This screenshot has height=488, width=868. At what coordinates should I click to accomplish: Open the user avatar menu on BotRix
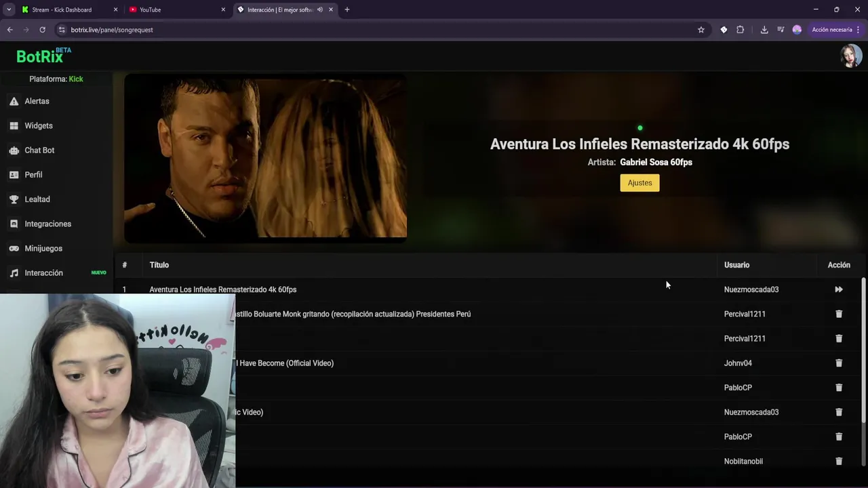(851, 56)
